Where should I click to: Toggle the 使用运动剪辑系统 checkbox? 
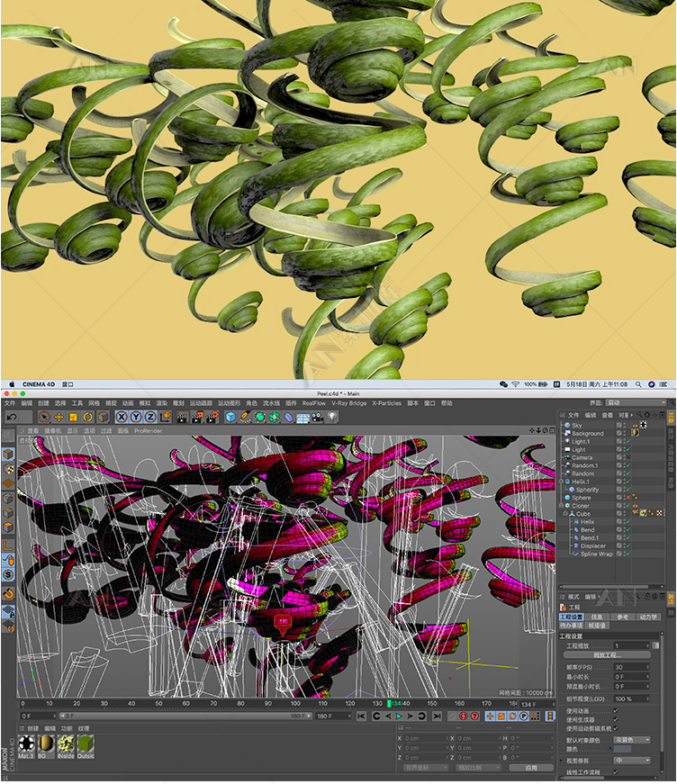(616, 728)
